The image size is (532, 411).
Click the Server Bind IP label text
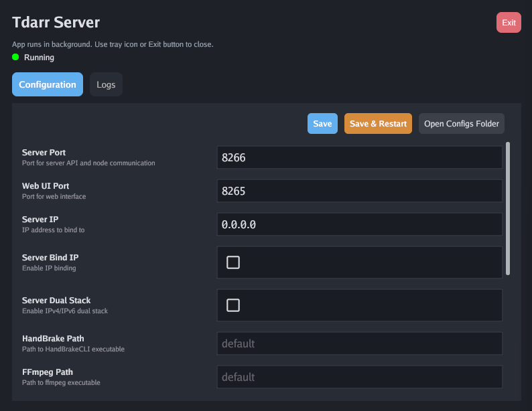click(x=50, y=258)
